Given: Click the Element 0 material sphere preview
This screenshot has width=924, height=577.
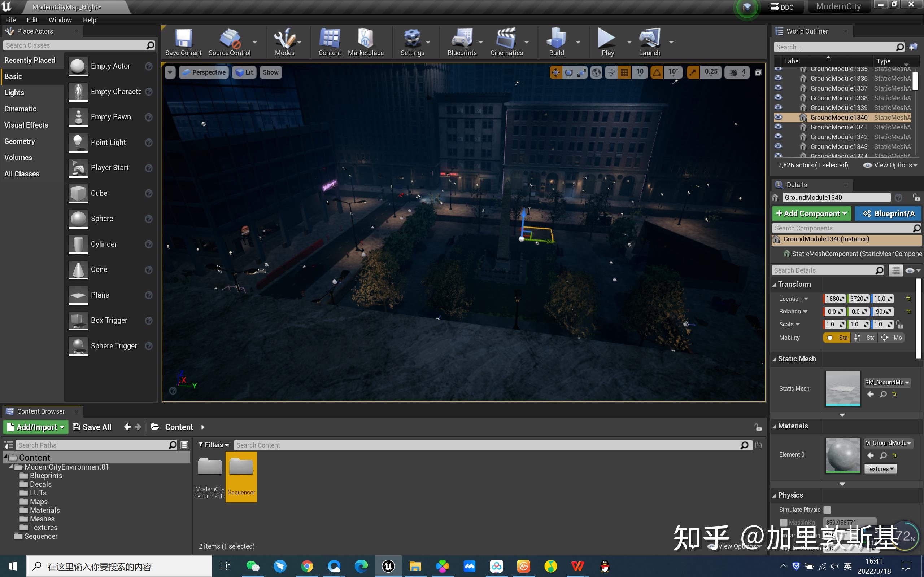Looking at the screenshot, I should [843, 455].
